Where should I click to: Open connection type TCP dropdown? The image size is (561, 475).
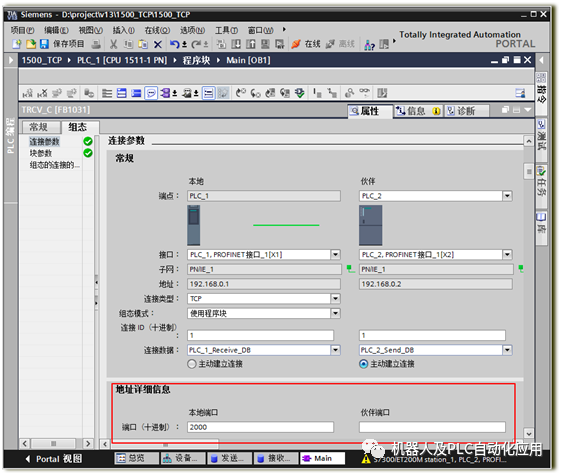pyautogui.click(x=335, y=299)
